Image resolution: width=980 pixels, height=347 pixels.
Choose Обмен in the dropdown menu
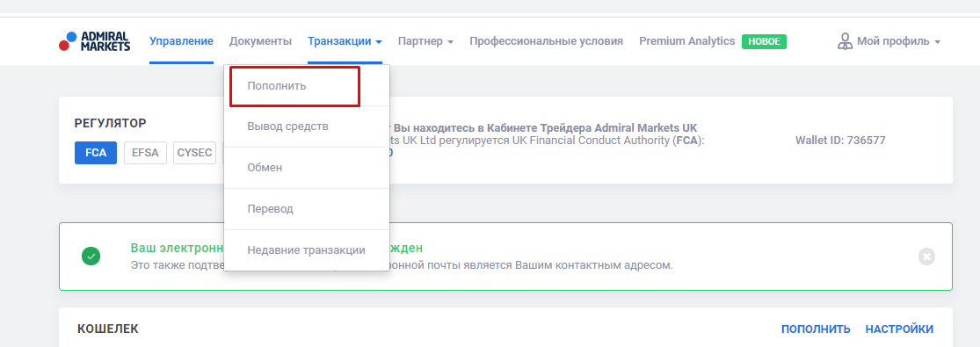point(307,168)
